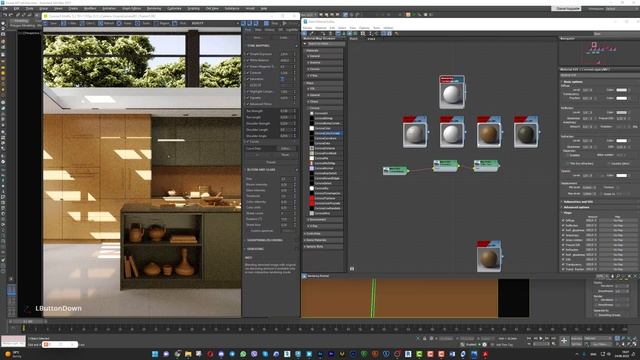Expand the Sample Slots group in browser
The width and height of the screenshot is (640, 360).
[323, 247]
